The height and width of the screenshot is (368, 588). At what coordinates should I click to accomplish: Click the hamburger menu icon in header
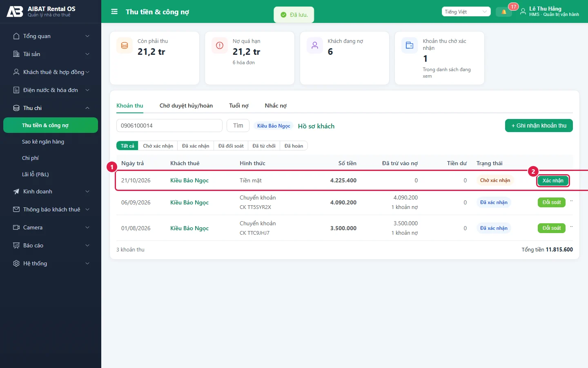[114, 12]
